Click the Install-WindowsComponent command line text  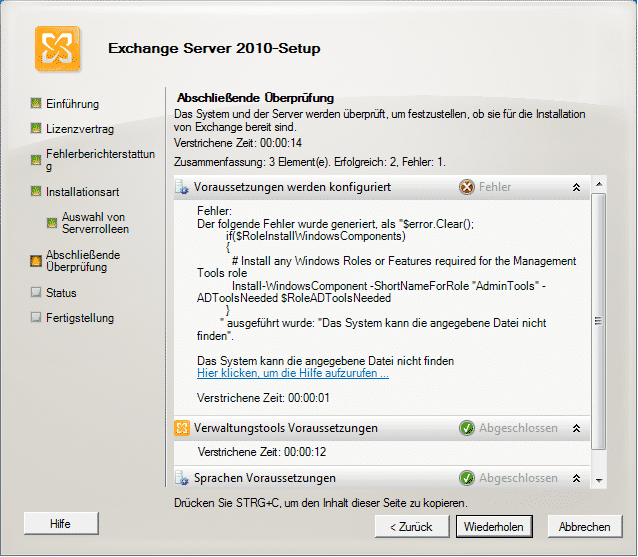click(x=371, y=292)
